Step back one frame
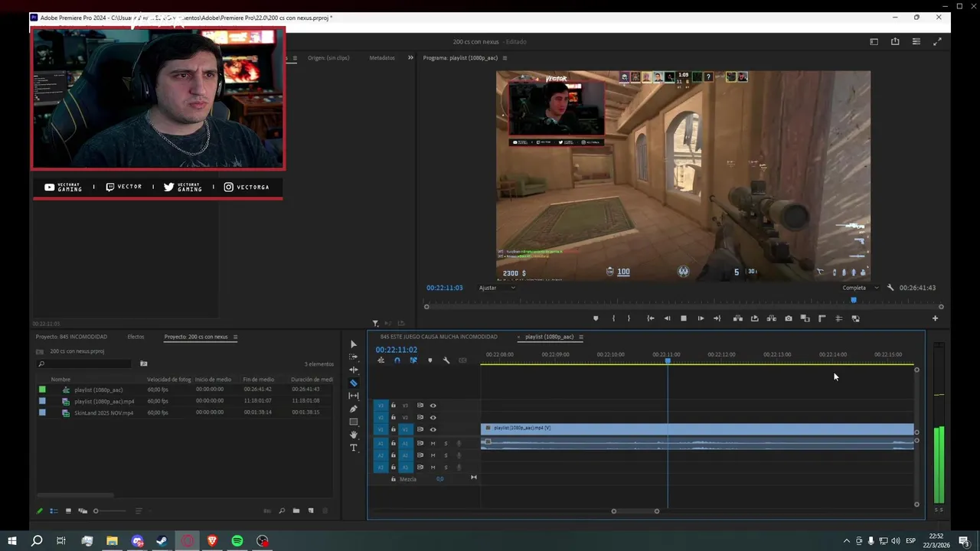The height and width of the screenshot is (551, 980). pos(667,318)
